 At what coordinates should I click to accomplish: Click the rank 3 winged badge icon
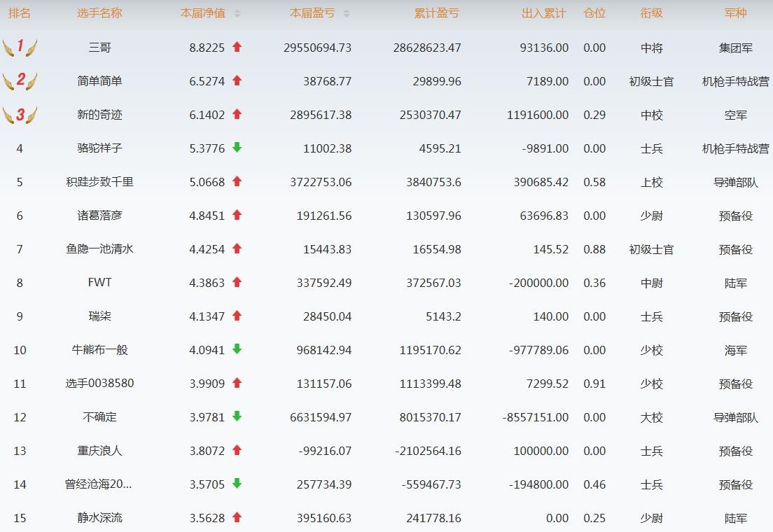20,114
